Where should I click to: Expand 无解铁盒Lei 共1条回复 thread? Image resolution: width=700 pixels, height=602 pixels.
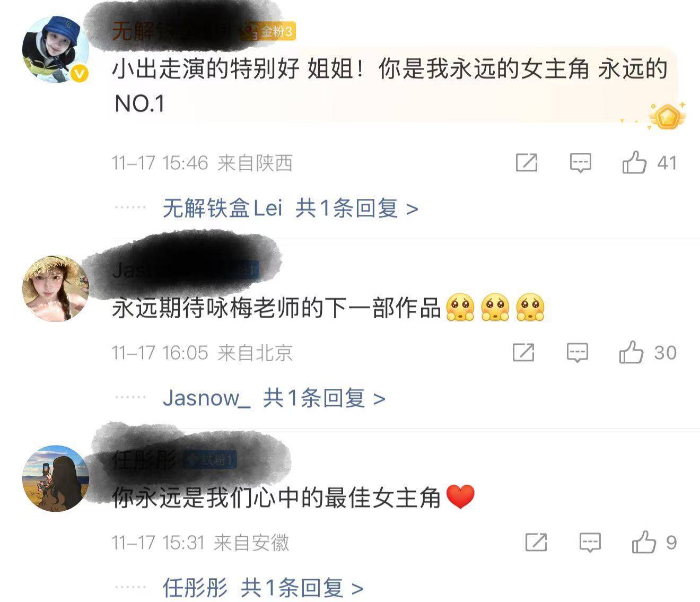[x=291, y=208]
